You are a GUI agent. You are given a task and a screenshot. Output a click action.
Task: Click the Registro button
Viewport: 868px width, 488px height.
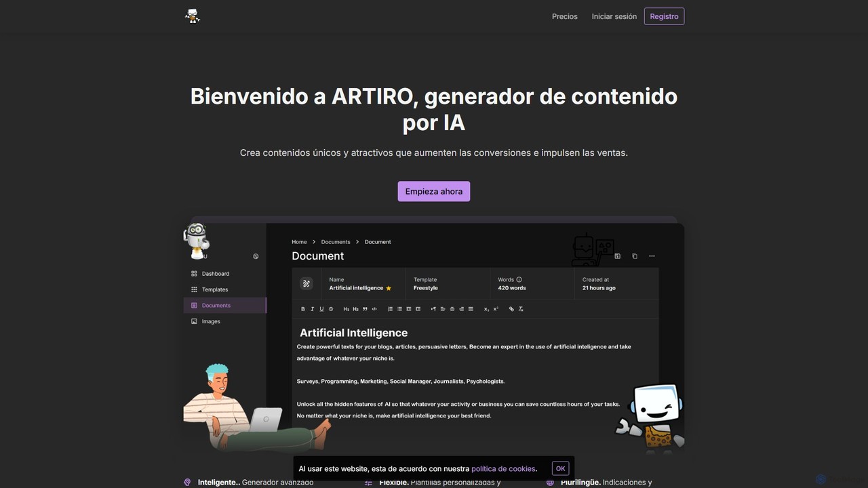tap(664, 16)
